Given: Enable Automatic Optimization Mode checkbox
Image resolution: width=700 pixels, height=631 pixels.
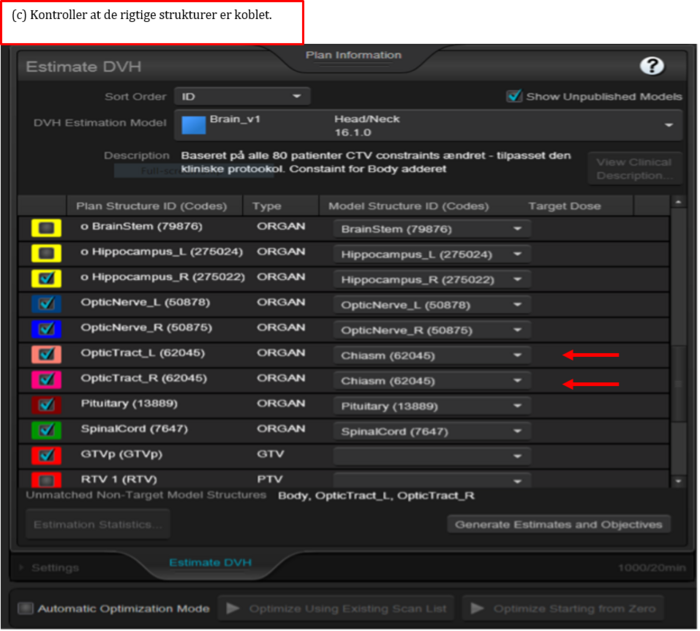Looking at the screenshot, I should (x=26, y=608).
